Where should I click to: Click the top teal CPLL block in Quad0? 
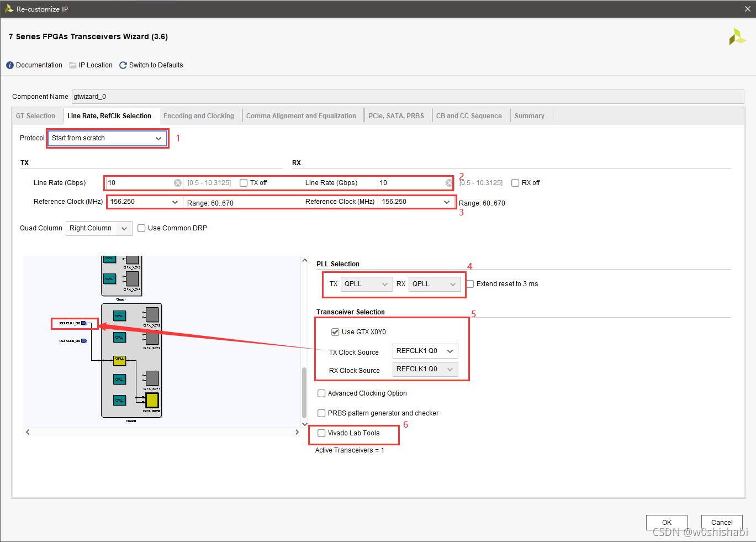pyautogui.click(x=119, y=316)
